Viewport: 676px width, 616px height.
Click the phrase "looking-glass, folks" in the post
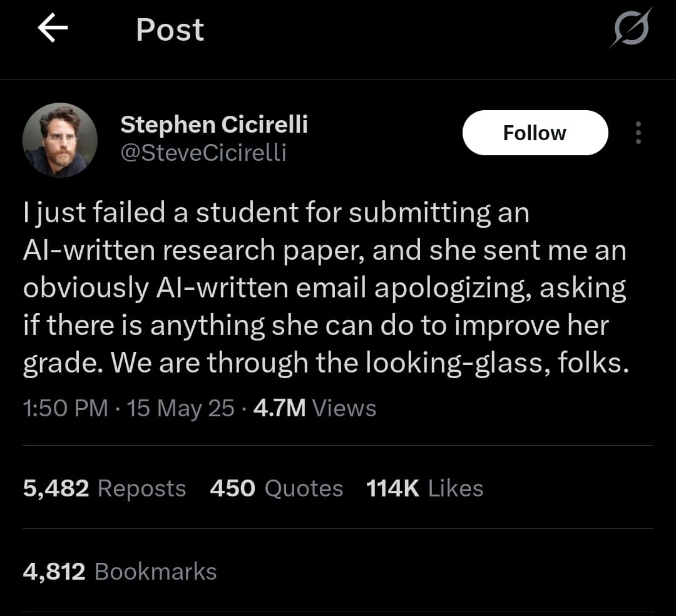point(498,363)
